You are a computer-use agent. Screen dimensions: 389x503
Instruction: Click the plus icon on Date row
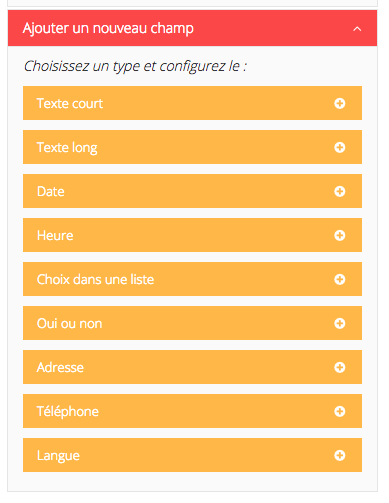point(339,191)
